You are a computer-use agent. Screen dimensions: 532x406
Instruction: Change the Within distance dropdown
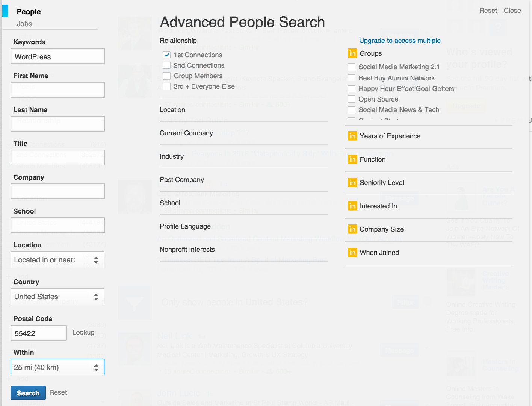[x=57, y=367]
